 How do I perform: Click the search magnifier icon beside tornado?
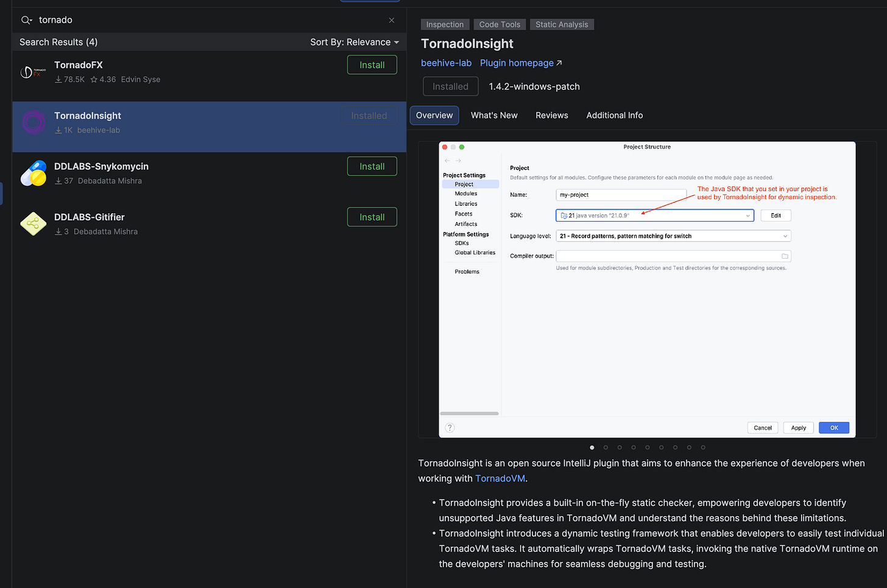[x=26, y=20]
